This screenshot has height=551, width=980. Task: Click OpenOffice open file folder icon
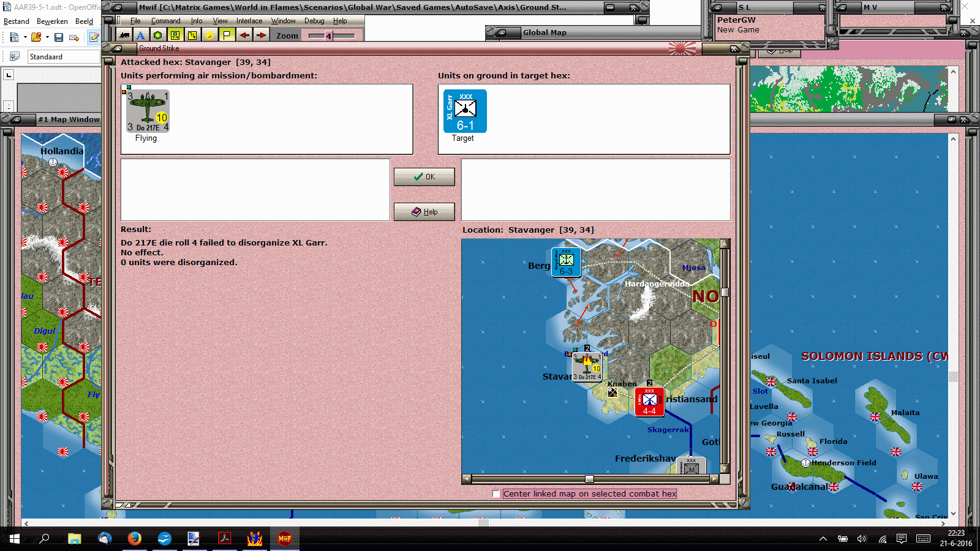[x=36, y=37]
